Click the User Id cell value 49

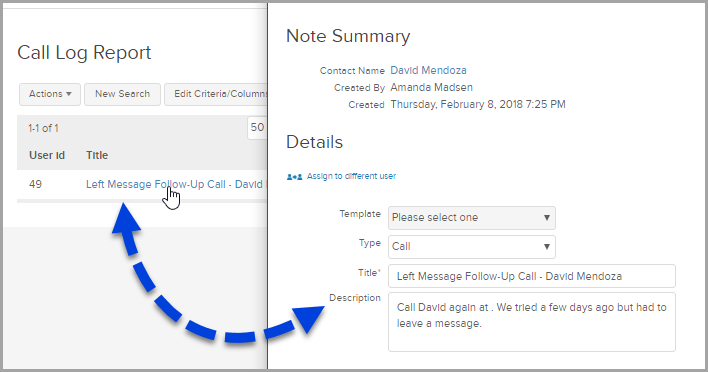pyautogui.click(x=35, y=184)
